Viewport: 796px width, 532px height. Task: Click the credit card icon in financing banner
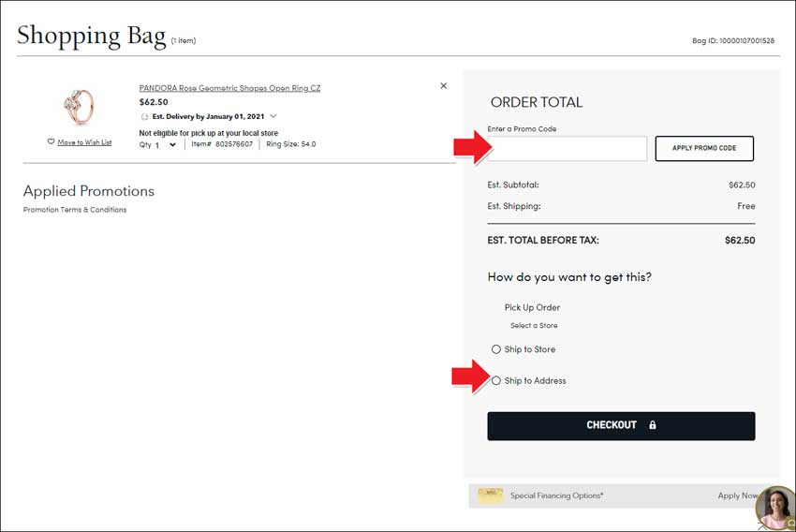click(491, 495)
